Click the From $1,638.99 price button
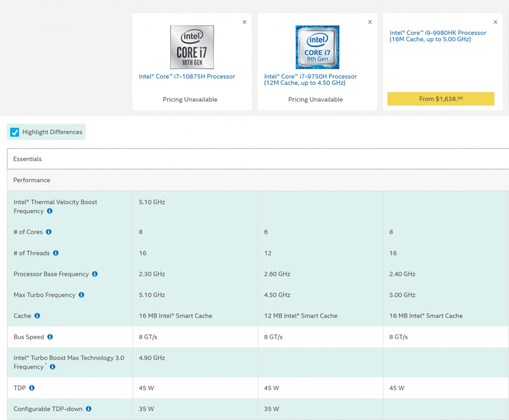 (441, 99)
